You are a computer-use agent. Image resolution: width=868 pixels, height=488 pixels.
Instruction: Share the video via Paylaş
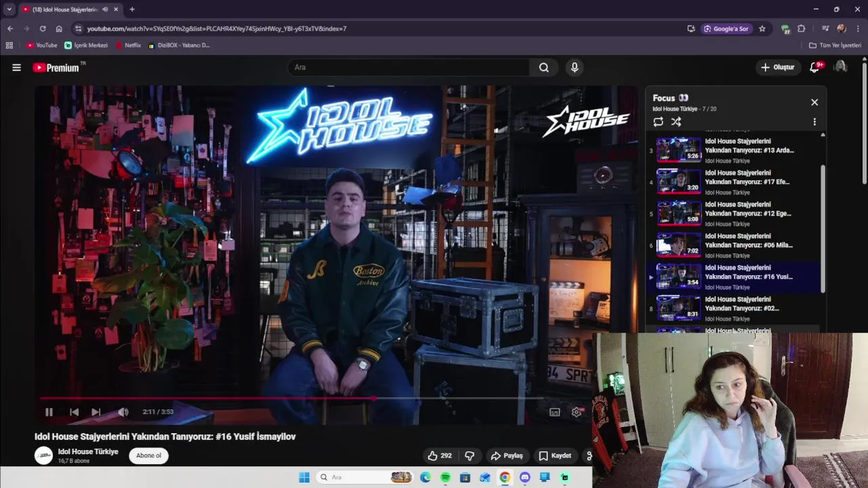pos(507,455)
